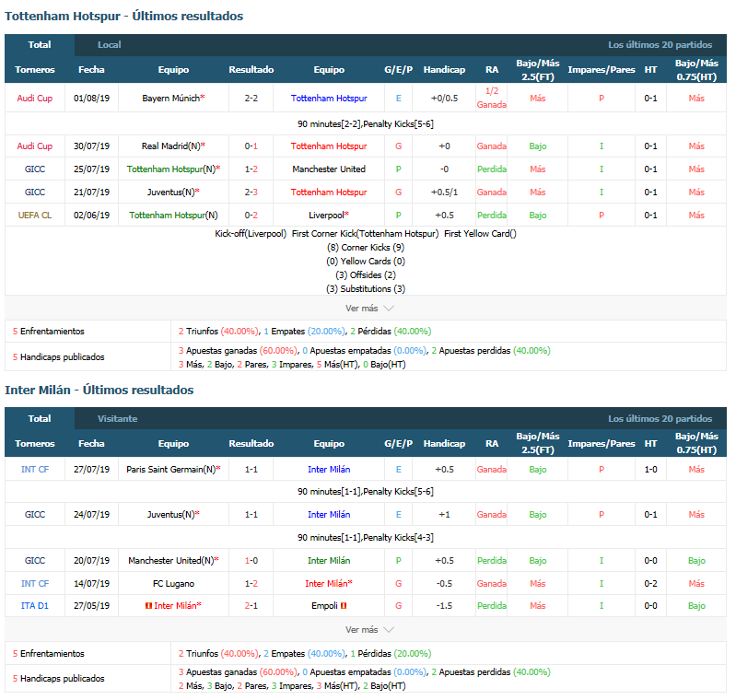Click Manchester United in 1-2 result row

pyautogui.click(x=329, y=169)
